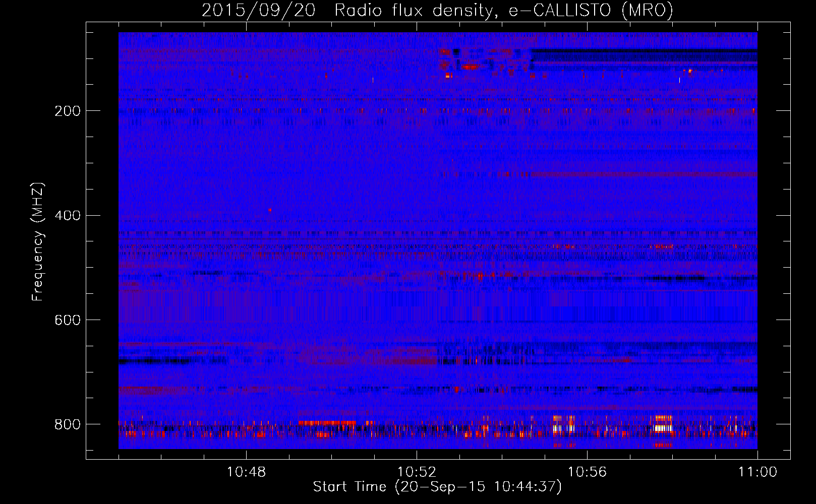
Task: Click the "Start Time (20-Sep-15 10:44:37)" axis label
Action: tap(437, 487)
